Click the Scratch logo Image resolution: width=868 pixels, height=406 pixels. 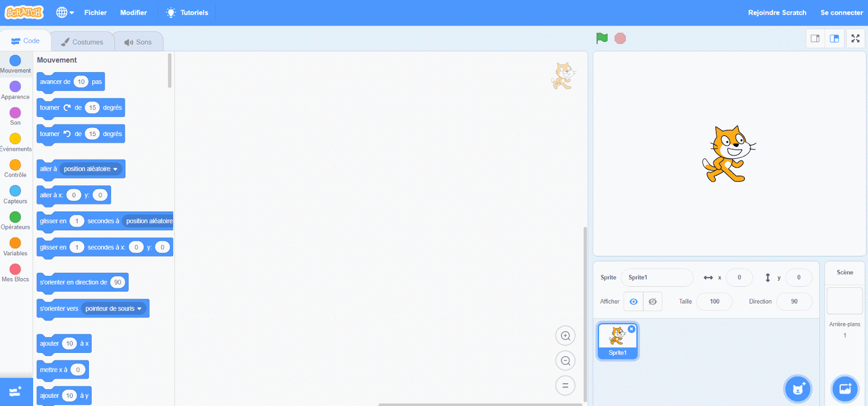point(24,12)
